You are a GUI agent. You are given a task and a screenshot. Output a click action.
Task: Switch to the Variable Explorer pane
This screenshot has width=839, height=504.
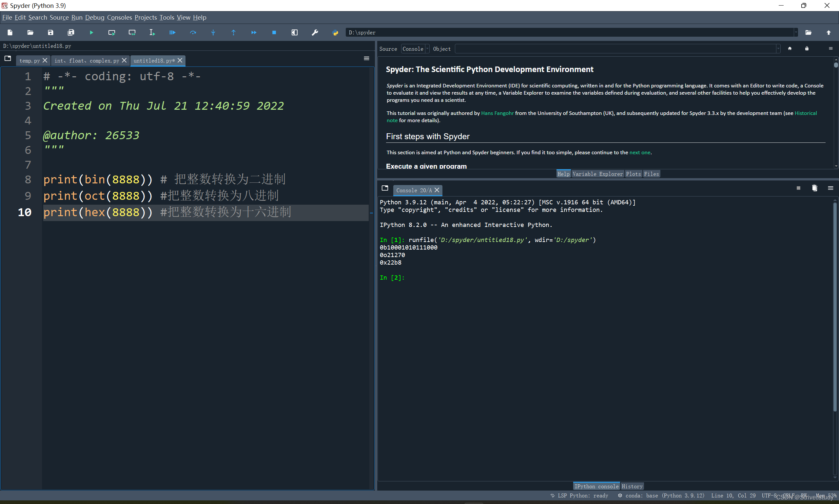click(598, 174)
